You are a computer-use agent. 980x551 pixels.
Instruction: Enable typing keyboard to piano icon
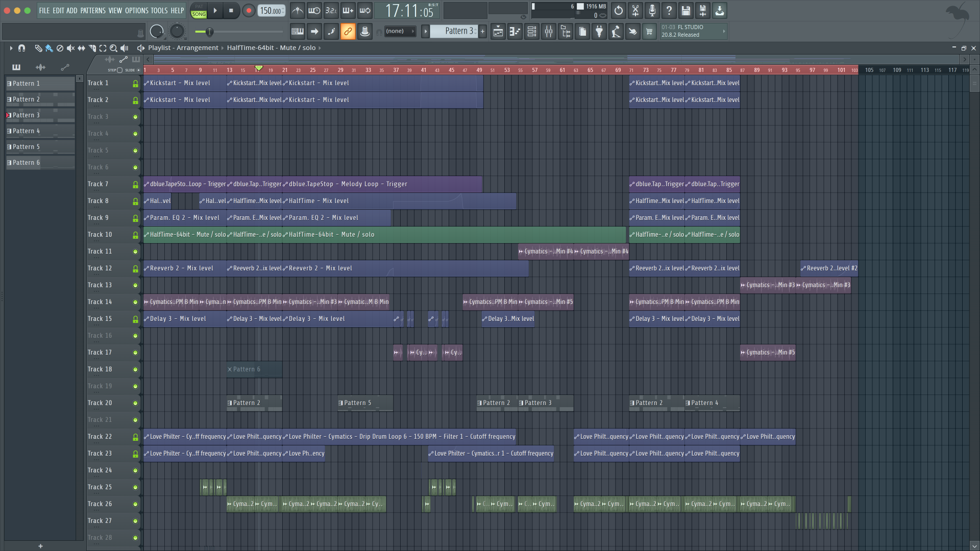coord(298,32)
